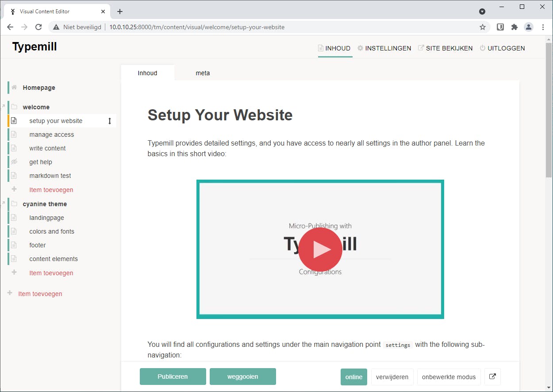Image resolution: width=553 pixels, height=392 pixels.
Task: Click the crossed-eye icon next to get help
Action: point(15,161)
